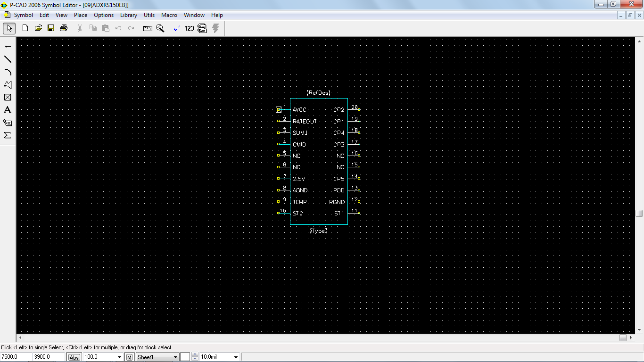Open the Window menu
This screenshot has width=644, height=362.
click(194, 15)
